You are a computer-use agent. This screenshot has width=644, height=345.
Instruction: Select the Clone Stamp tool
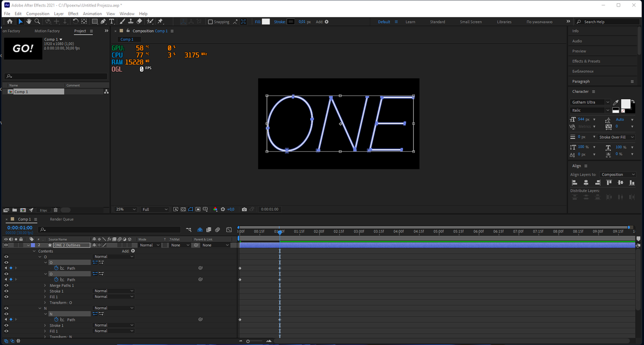(x=130, y=21)
